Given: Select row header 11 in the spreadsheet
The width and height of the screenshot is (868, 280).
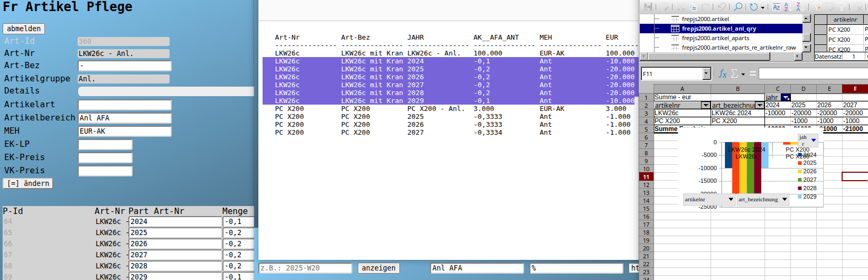Looking at the screenshot, I should 646,177.
